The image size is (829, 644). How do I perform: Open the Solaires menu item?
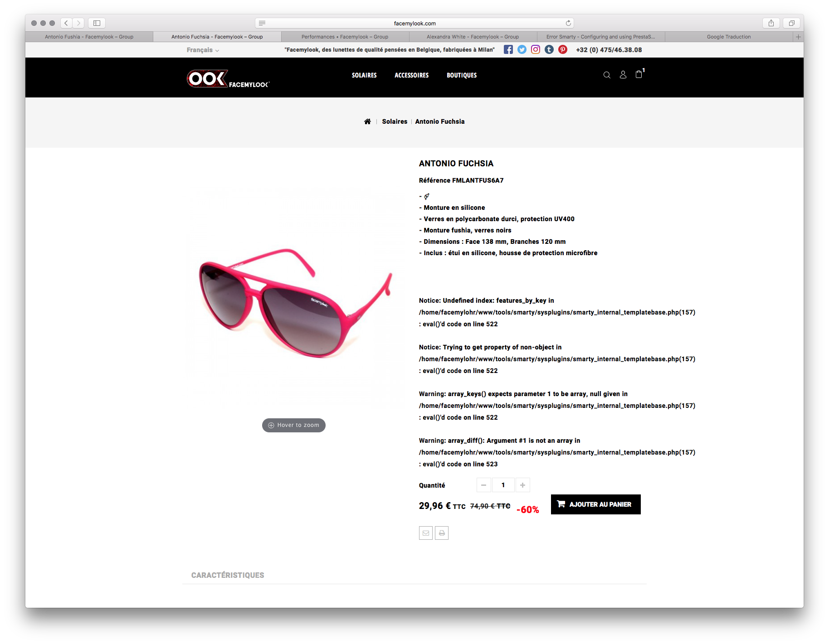tap(364, 75)
